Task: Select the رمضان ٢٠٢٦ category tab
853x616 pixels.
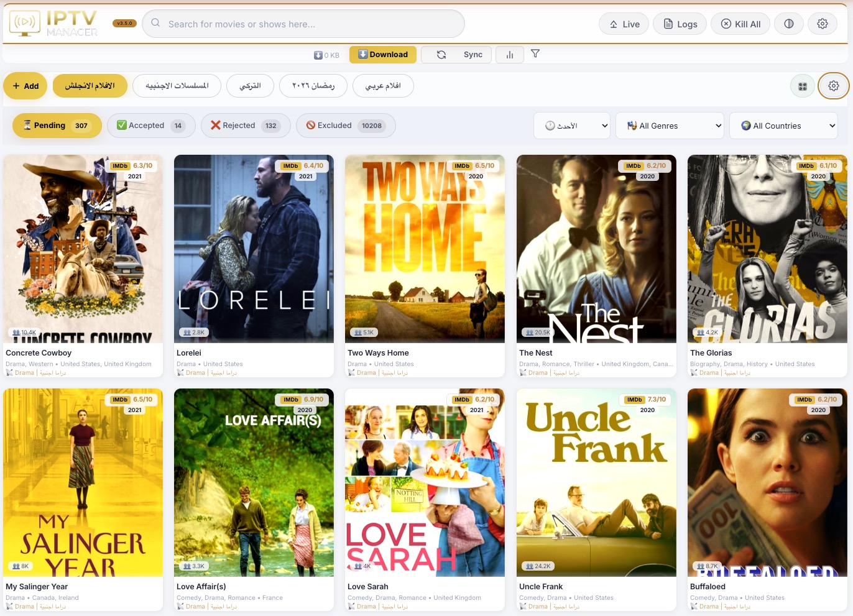Action: coord(313,86)
